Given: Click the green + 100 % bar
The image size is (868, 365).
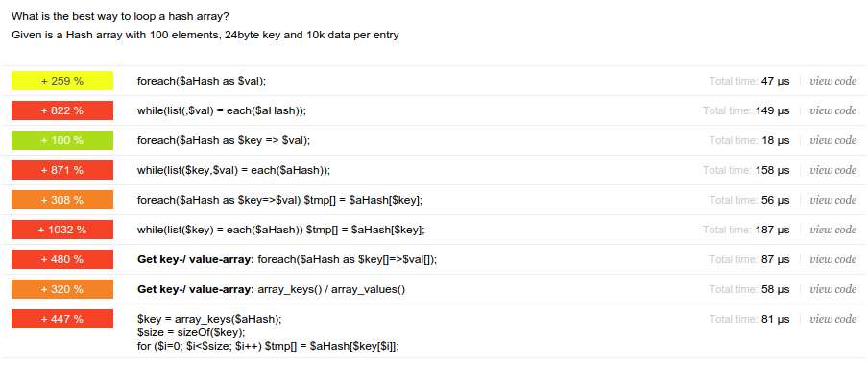Looking at the screenshot, I should click(62, 140).
